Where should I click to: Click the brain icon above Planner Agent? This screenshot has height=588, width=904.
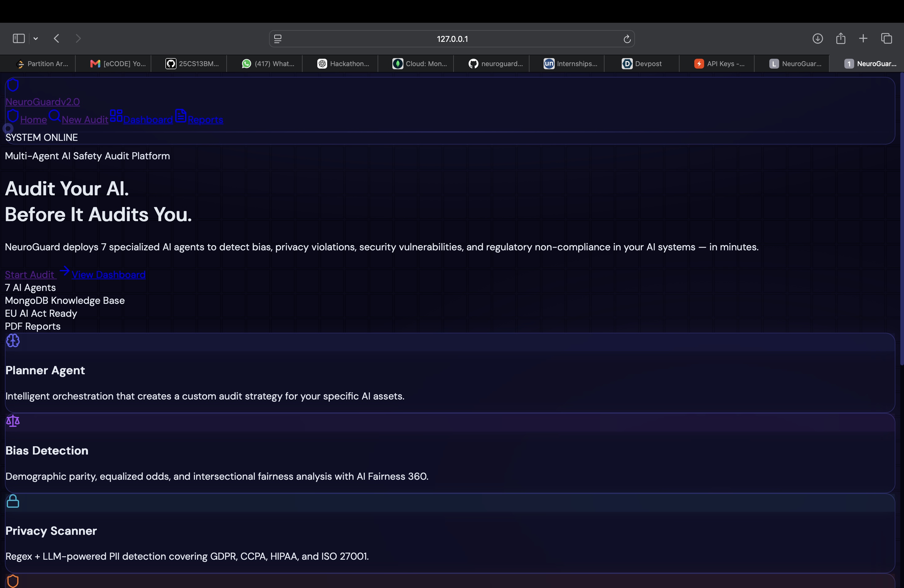pyautogui.click(x=13, y=341)
